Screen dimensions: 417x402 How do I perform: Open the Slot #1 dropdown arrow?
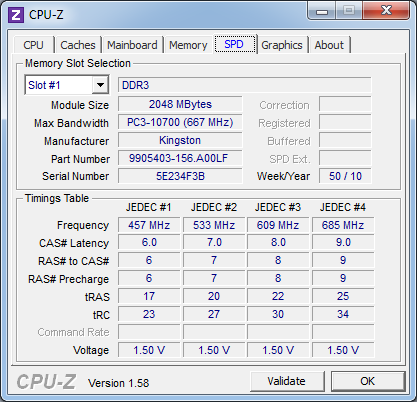pyautogui.click(x=100, y=85)
